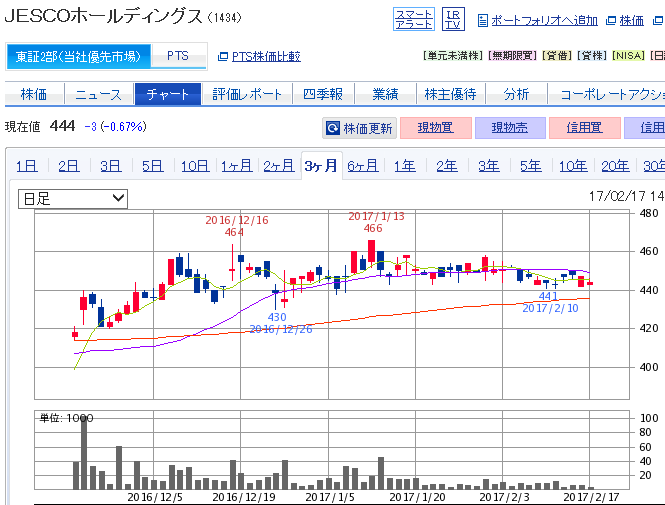Select the 3ヶ月 chart period
Screen dimensions: 665x505
pos(321,166)
